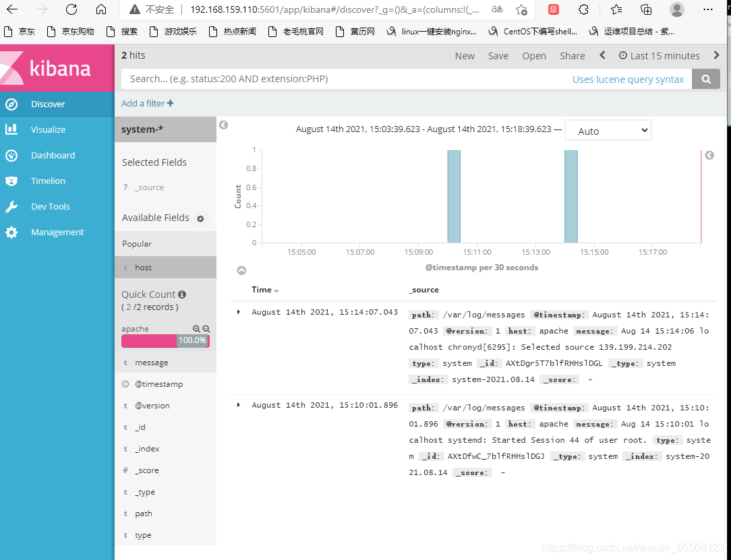Open the CentOS shell bookmark
Image resolution: width=731 pixels, height=560 pixels.
(532, 32)
